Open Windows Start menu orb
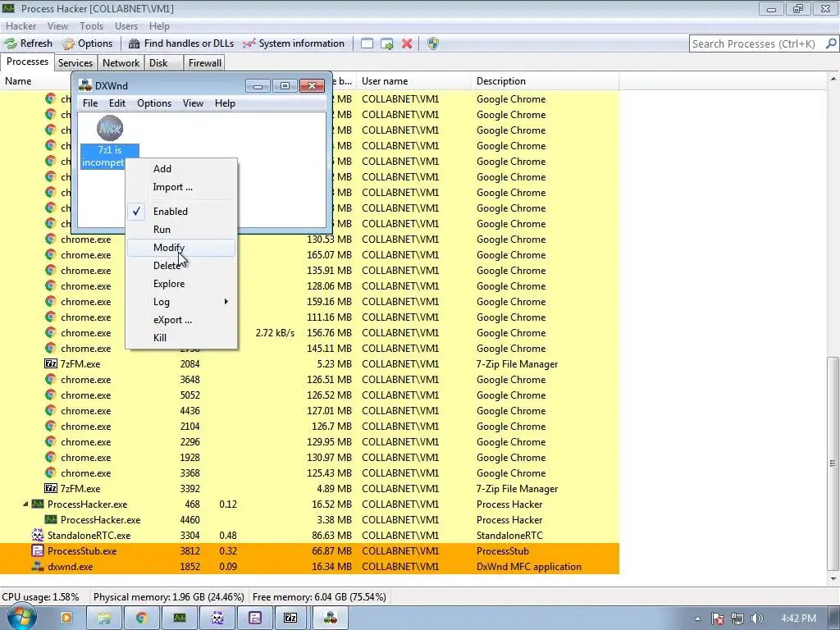The image size is (840, 630). point(21,617)
